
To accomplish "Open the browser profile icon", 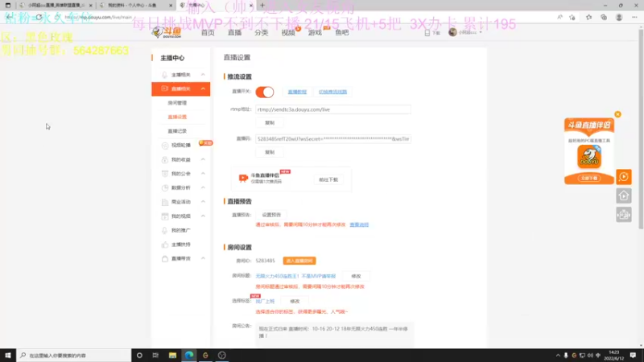I will [x=619, y=17].
